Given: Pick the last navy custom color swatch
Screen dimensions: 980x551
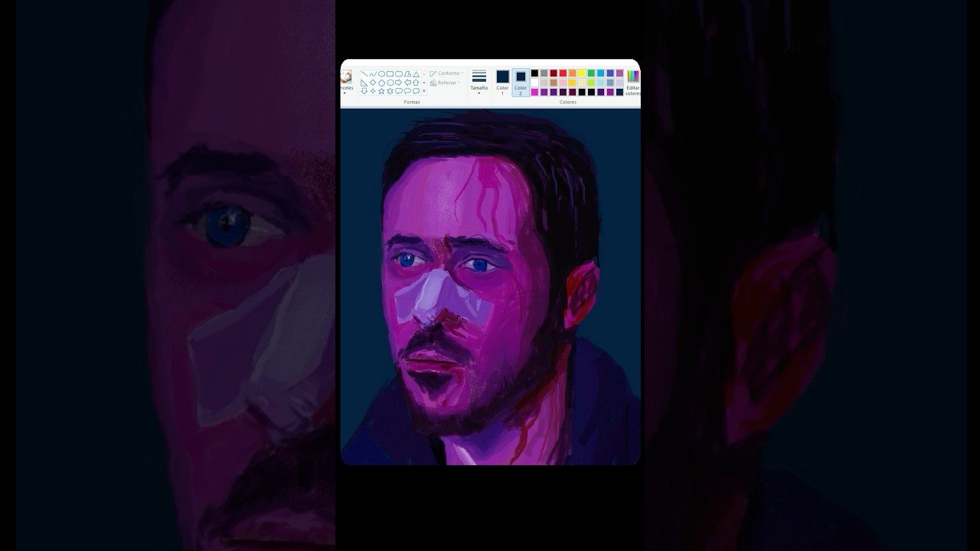Looking at the screenshot, I should tap(619, 92).
